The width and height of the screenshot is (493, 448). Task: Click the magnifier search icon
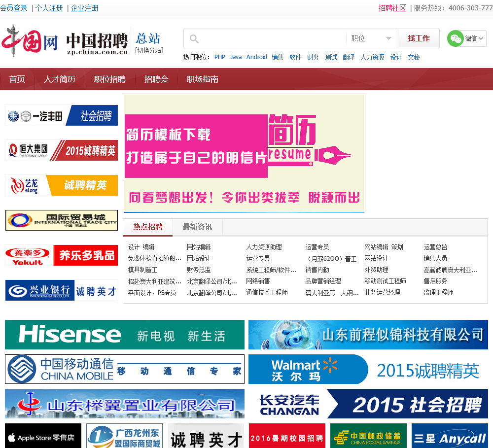(194, 38)
